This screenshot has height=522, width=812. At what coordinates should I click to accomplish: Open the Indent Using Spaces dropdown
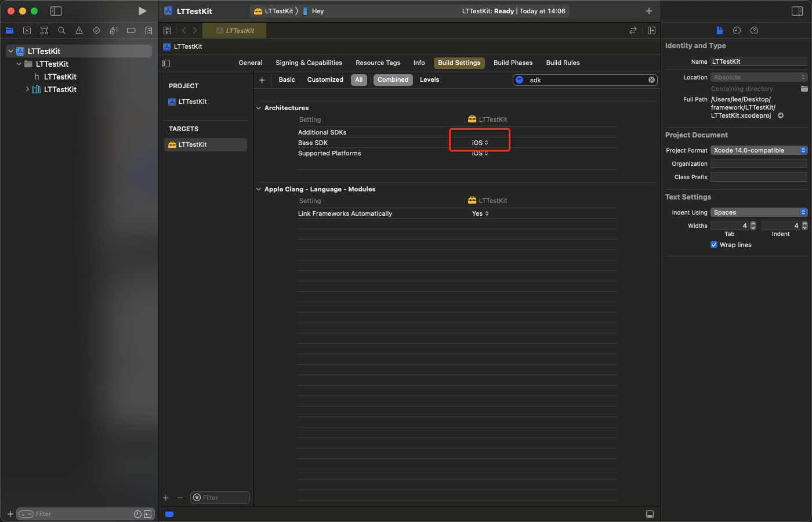point(759,212)
